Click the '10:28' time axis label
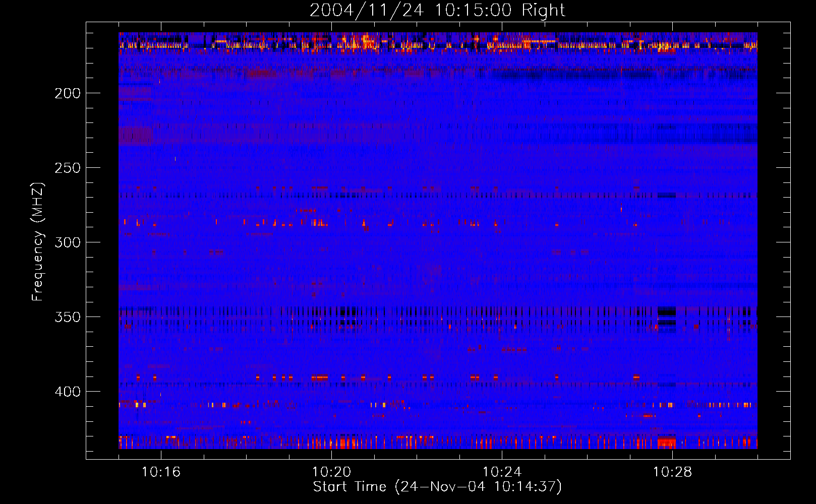The height and width of the screenshot is (504, 816). tap(672, 472)
